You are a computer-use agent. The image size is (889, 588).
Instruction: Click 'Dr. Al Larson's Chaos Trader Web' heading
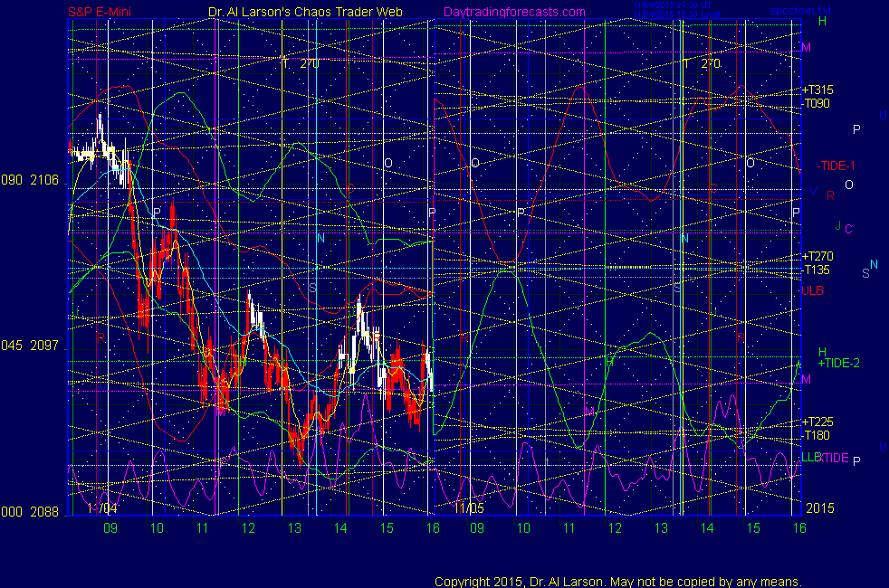coord(305,12)
